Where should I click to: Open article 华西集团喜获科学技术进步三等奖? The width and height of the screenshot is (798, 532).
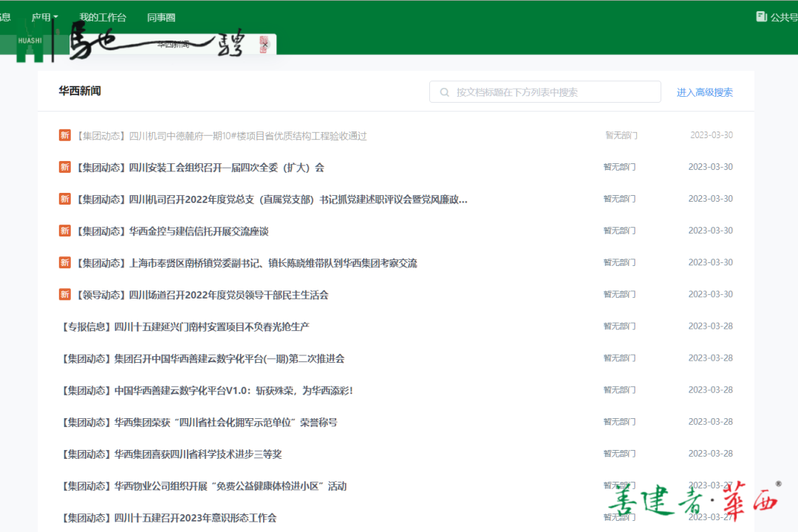[171, 454]
